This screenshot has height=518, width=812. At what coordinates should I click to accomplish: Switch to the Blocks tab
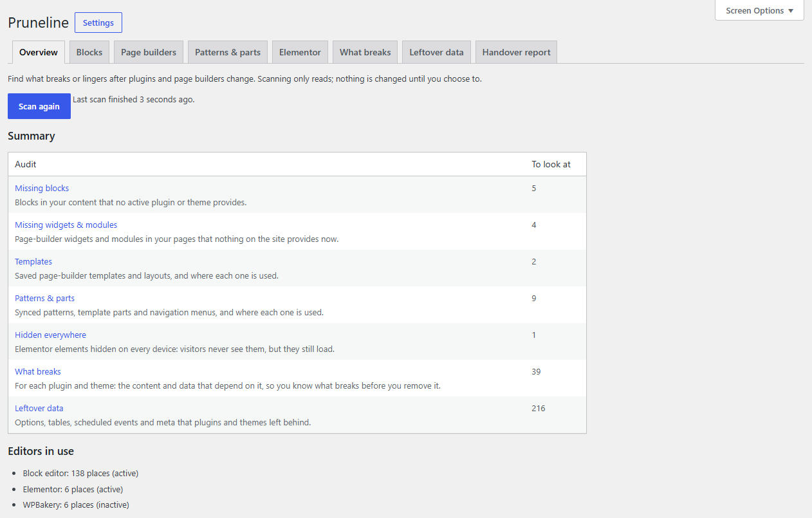pos(89,52)
